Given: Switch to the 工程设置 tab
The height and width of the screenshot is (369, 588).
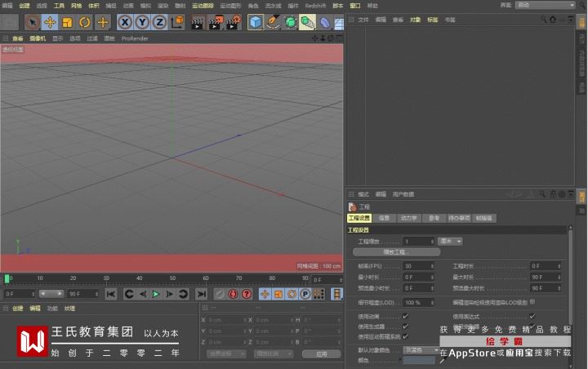Looking at the screenshot, I should coord(359,218).
